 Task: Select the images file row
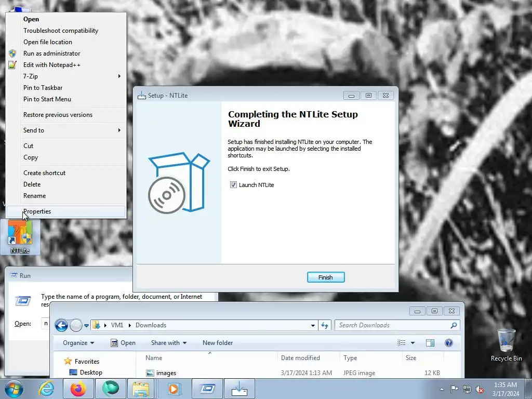[x=293, y=373]
